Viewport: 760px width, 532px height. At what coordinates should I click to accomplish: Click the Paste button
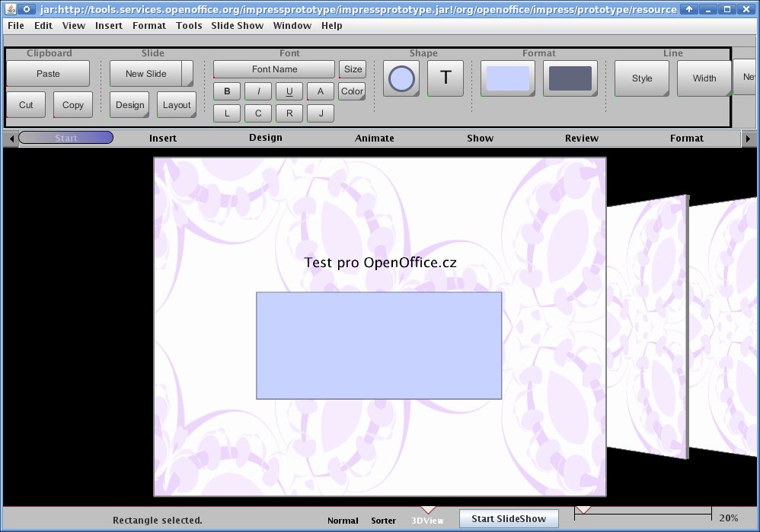tap(48, 74)
